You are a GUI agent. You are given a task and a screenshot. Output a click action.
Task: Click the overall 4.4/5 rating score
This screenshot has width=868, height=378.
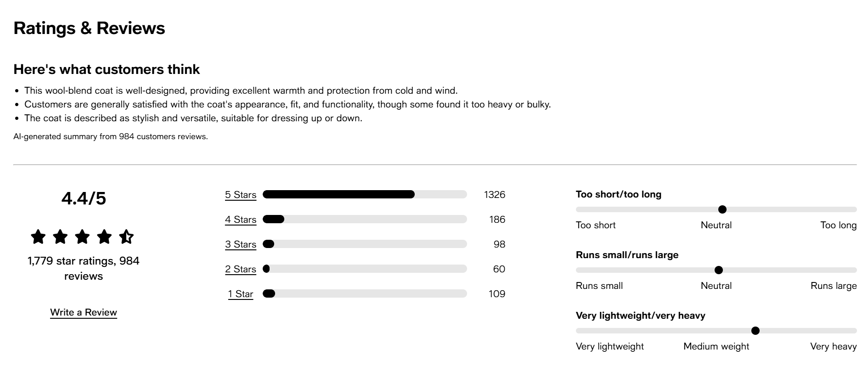coord(83,198)
